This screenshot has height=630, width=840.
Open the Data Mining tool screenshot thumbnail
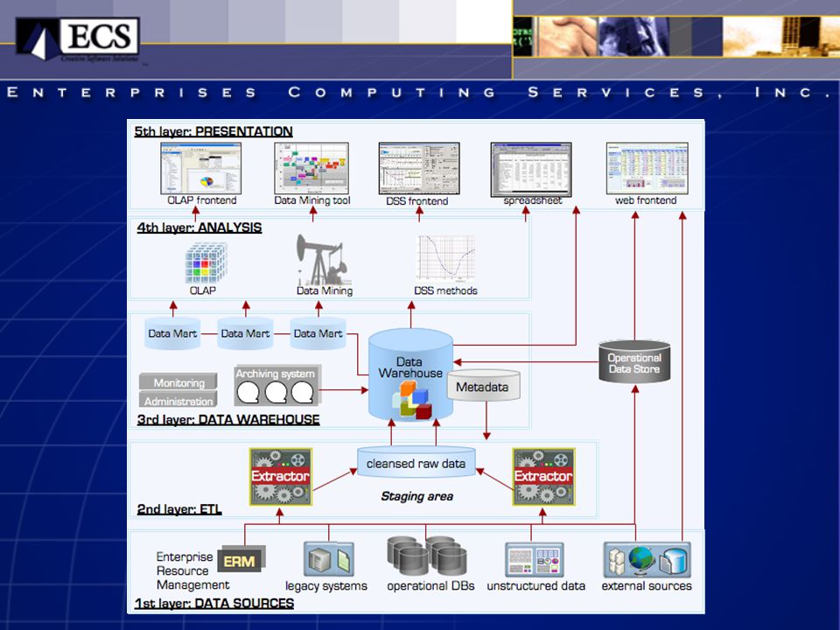pos(311,168)
